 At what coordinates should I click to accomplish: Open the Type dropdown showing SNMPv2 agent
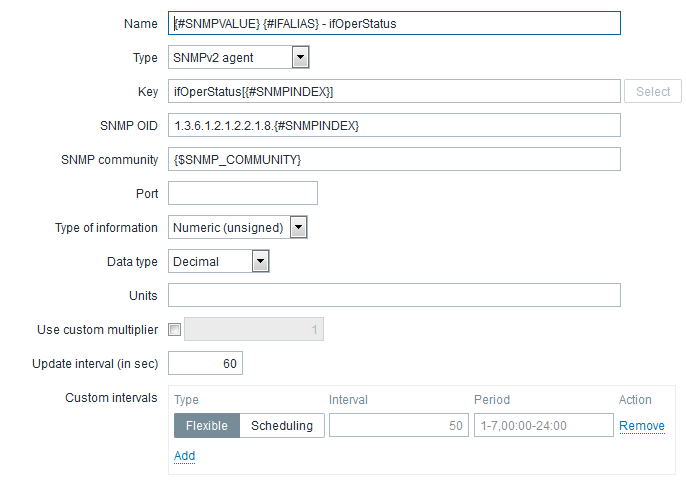(x=238, y=58)
